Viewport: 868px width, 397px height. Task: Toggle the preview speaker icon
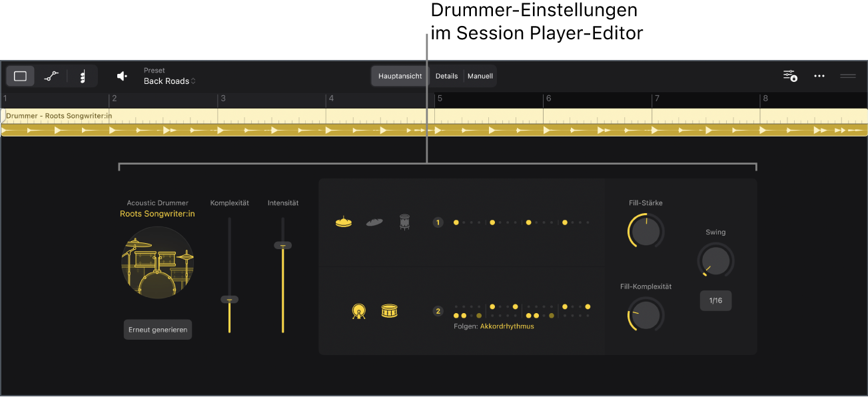click(x=122, y=77)
